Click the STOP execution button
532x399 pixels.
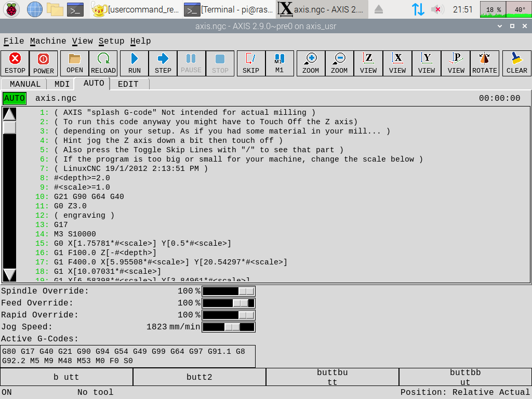(220, 63)
